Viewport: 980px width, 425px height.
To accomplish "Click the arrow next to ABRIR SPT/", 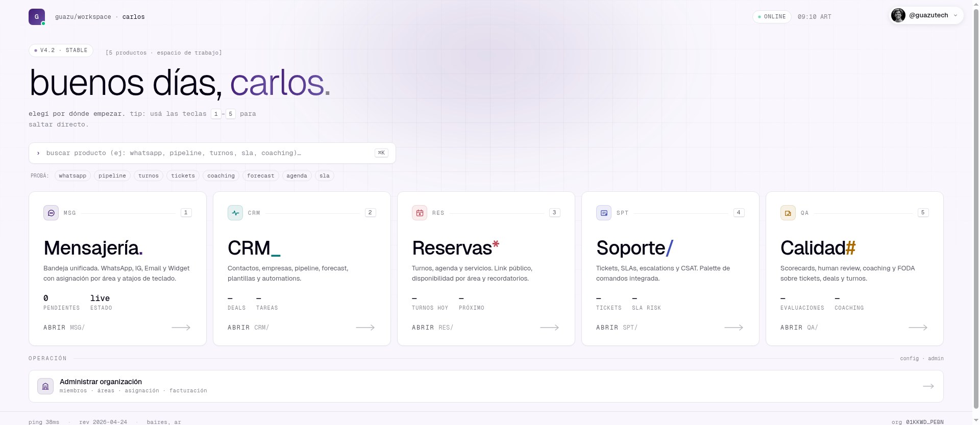I will pyautogui.click(x=733, y=328).
